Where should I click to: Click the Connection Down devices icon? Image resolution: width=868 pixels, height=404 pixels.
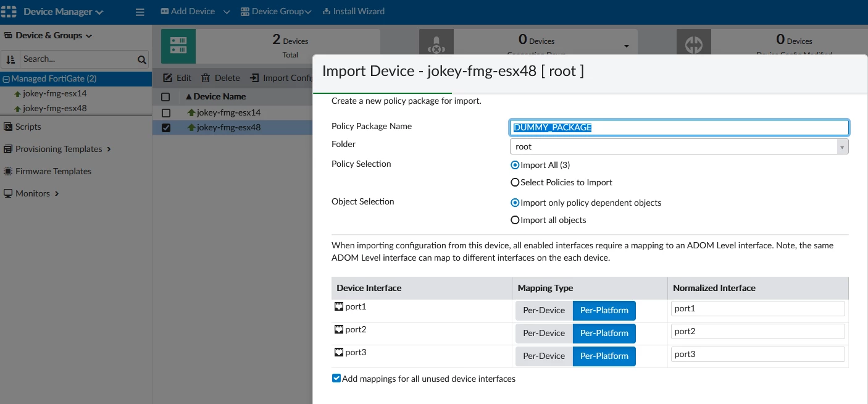[436, 46]
